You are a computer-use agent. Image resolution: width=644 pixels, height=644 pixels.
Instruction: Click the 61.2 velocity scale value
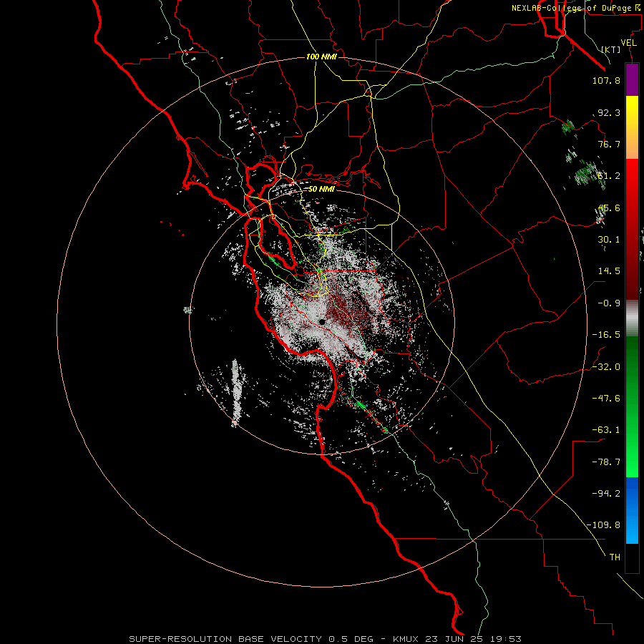click(609, 176)
